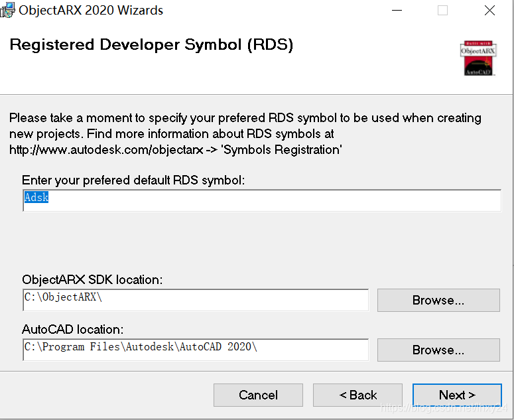The width and height of the screenshot is (514, 420).
Task: Click the disabled maximize window button
Action: point(442,10)
